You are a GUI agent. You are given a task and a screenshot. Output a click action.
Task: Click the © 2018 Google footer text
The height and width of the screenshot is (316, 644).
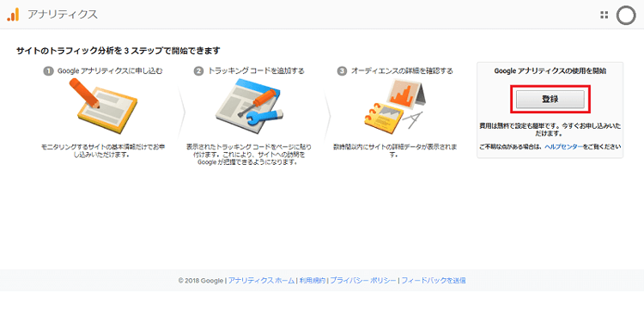point(201,281)
